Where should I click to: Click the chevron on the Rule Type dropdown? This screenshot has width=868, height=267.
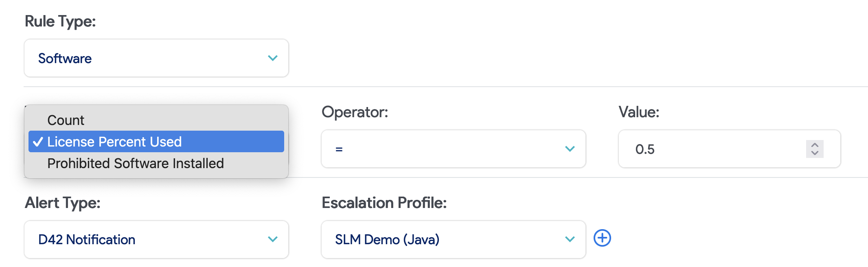coord(272,58)
